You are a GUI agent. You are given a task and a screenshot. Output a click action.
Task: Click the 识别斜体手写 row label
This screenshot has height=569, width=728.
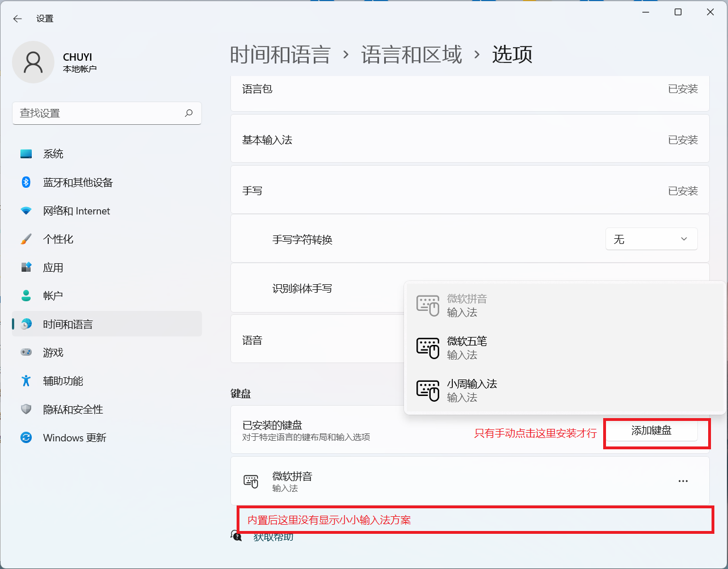coord(302,288)
